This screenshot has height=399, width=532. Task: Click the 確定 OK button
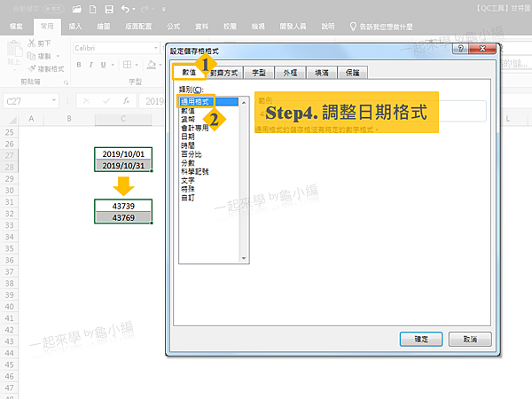(421, 339)
